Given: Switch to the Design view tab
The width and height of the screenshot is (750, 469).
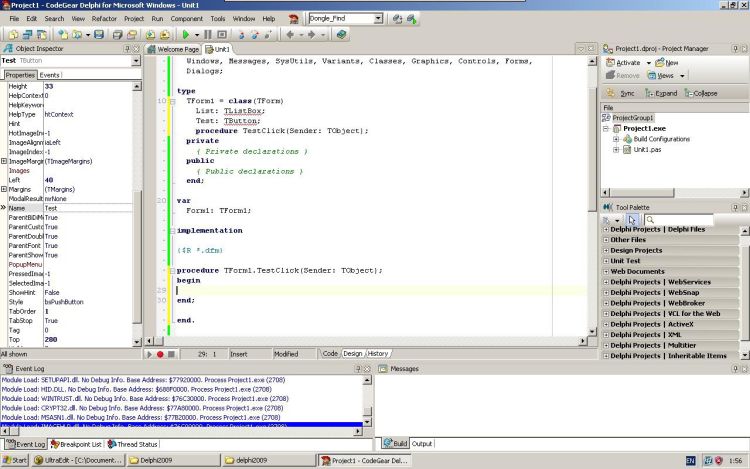Looking at the screenshot, I should click(353, 354).
